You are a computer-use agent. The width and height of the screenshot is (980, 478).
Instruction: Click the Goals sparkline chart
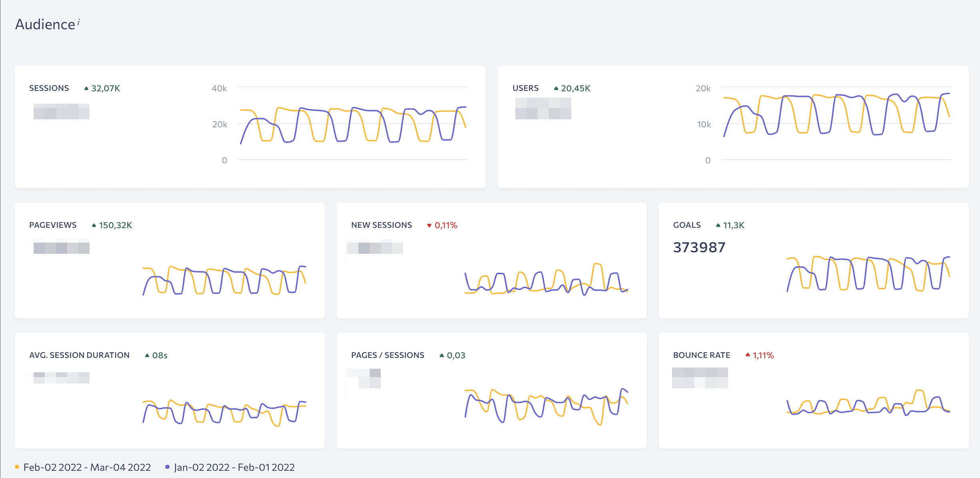pyautogui.click(x=868, y=273)
